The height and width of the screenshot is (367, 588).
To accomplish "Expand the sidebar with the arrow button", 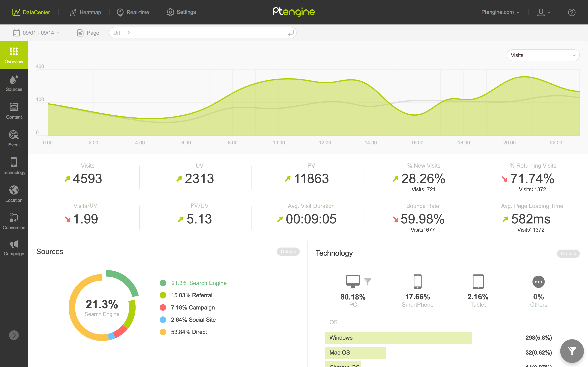I will pos(14,335).
